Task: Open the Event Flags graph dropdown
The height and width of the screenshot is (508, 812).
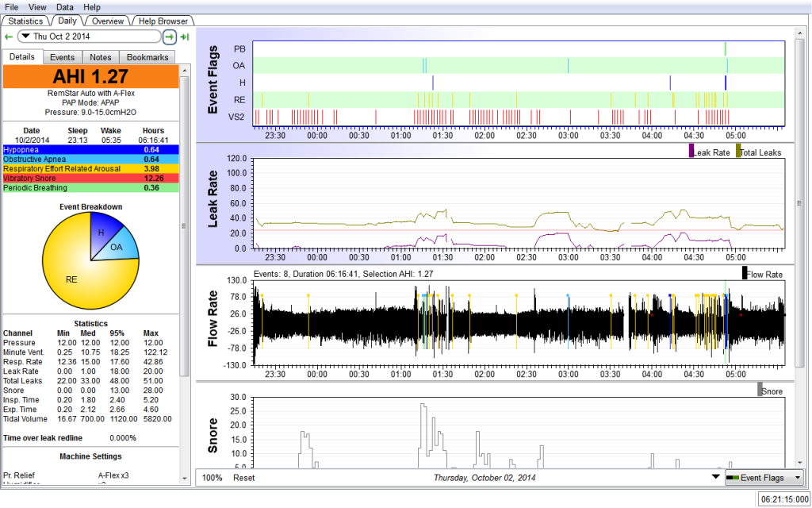Action: (x=797, y=478)
